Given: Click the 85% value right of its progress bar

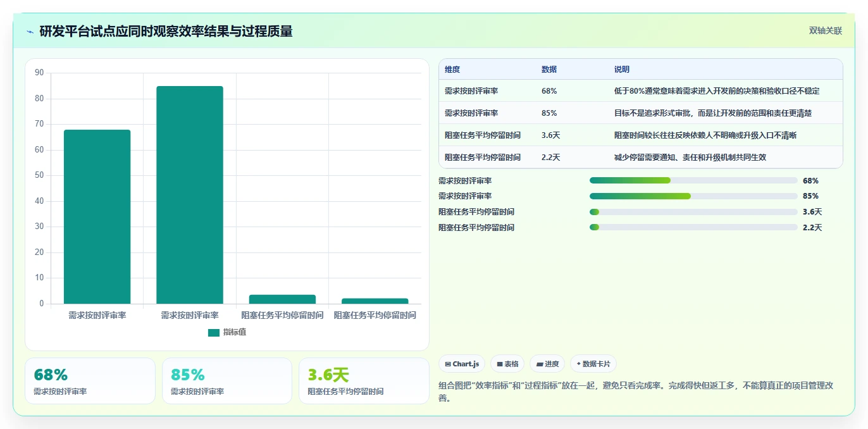Looking at the screenshot, I should pos(810,196).
